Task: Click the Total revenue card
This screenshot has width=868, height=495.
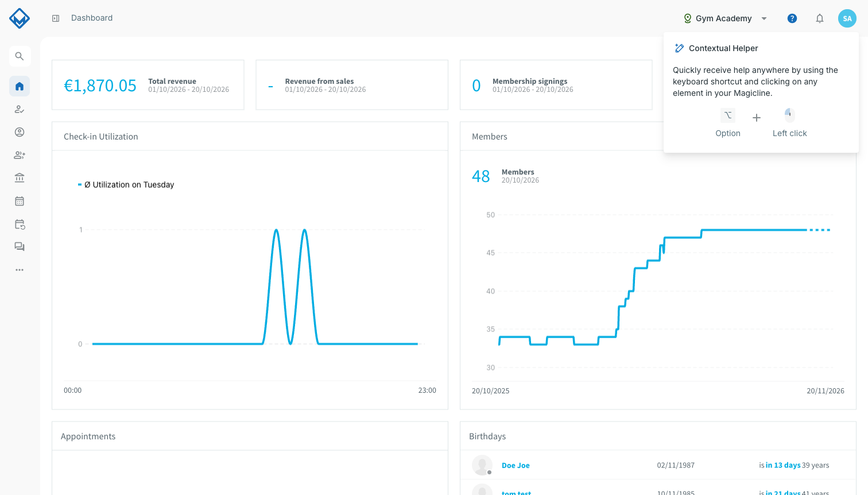Action: point(148,85)
